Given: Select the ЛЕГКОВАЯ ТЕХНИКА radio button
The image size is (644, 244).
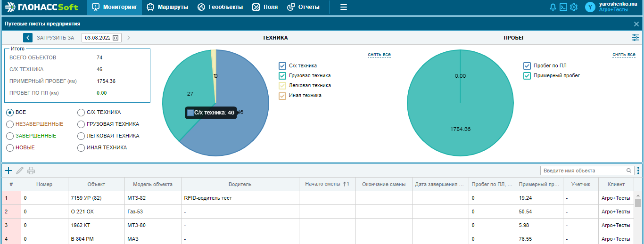Looking at the screenshot, I should point(81,136).
